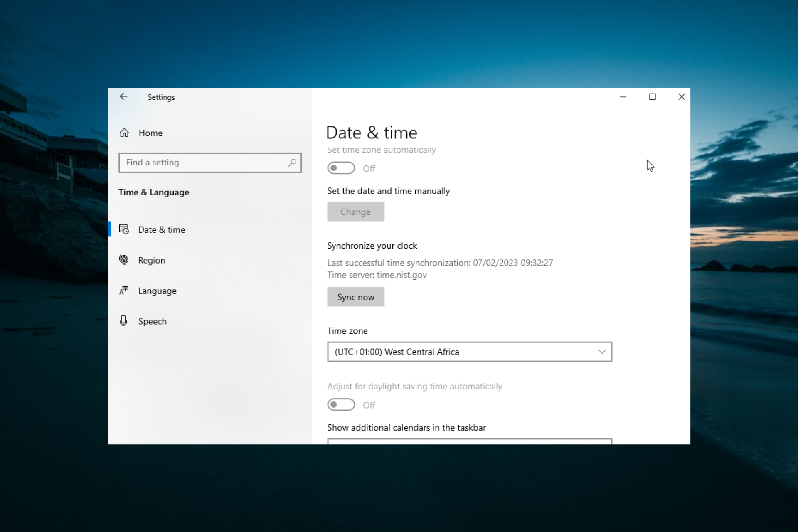Click the Sync now button
The width and height of the screenshot is (798, 532).
356,297
